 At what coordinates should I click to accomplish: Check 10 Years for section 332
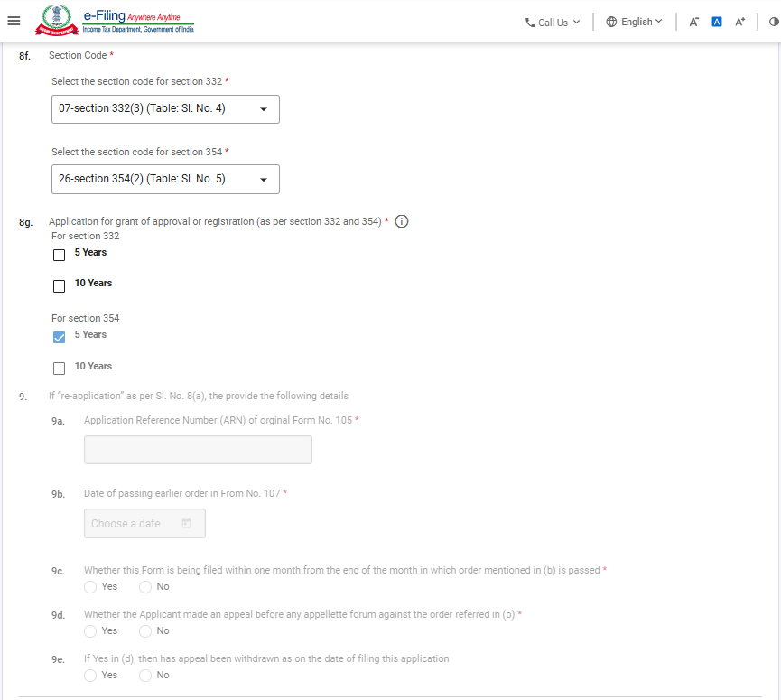pos(60,286)
